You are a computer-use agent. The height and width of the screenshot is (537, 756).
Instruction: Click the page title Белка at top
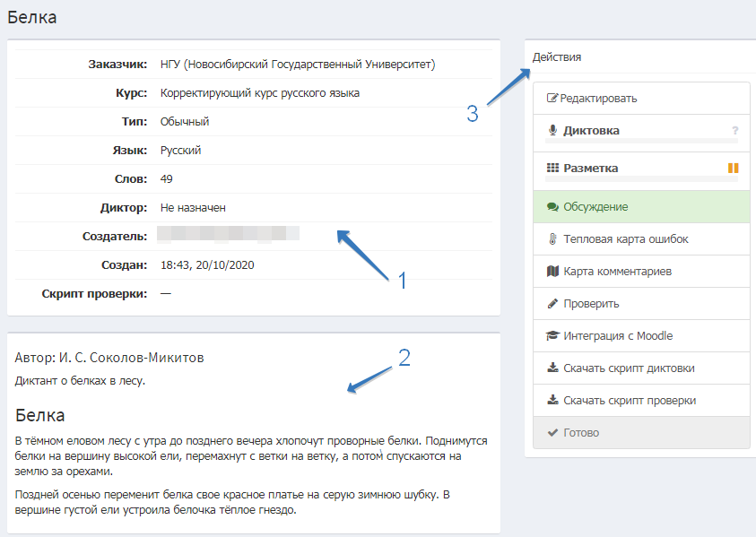(x=32, y=17)
